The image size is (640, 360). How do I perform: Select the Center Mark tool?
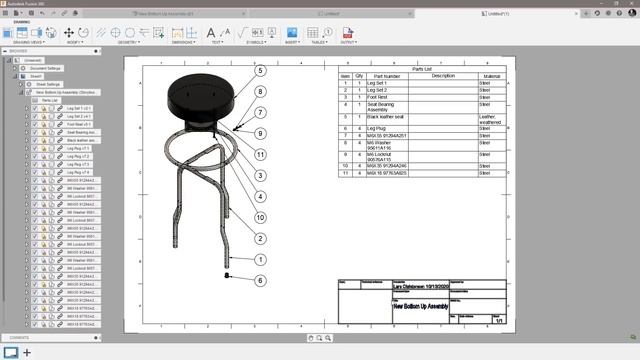(x=116, y=33)
